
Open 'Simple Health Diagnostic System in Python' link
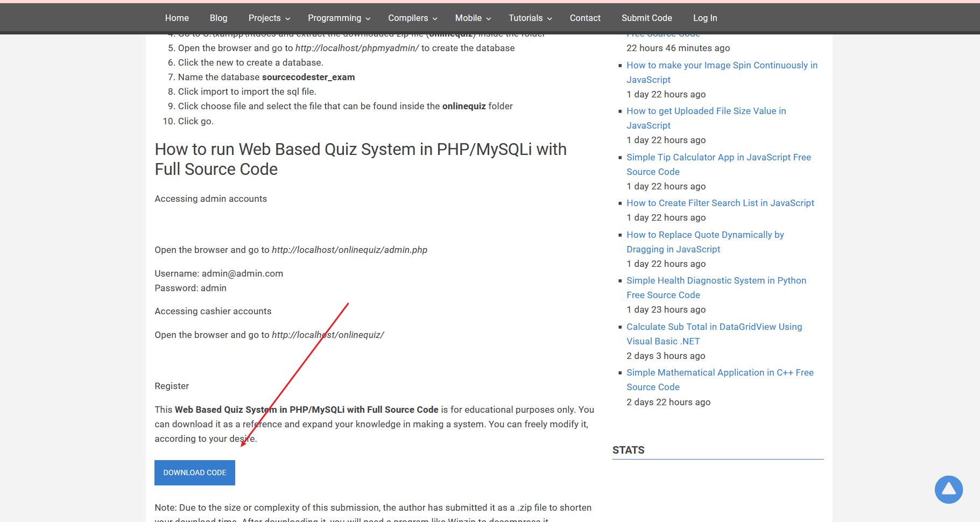716,287
